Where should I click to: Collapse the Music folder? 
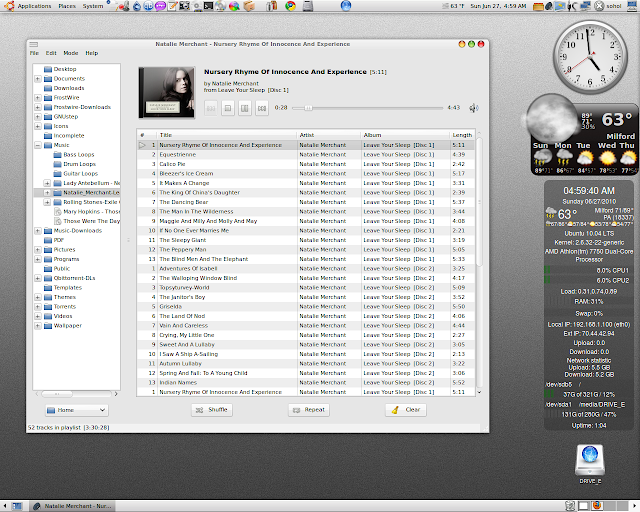click(x=38, y=145)
